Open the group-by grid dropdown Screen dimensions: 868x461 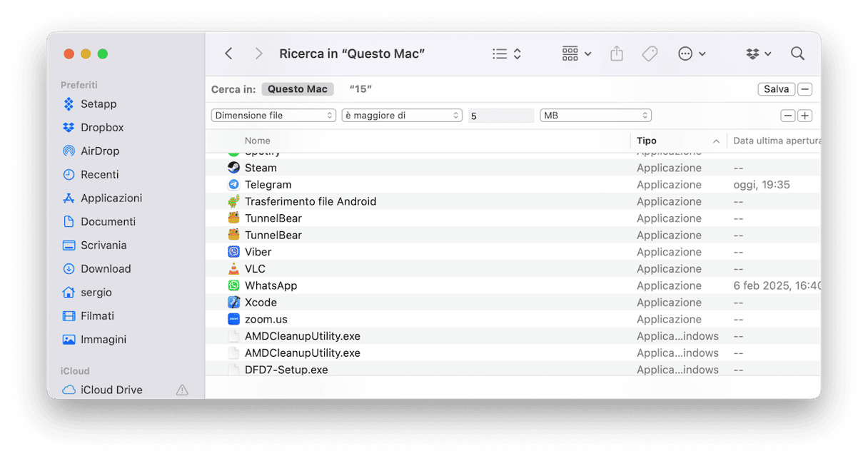(577, 54)
